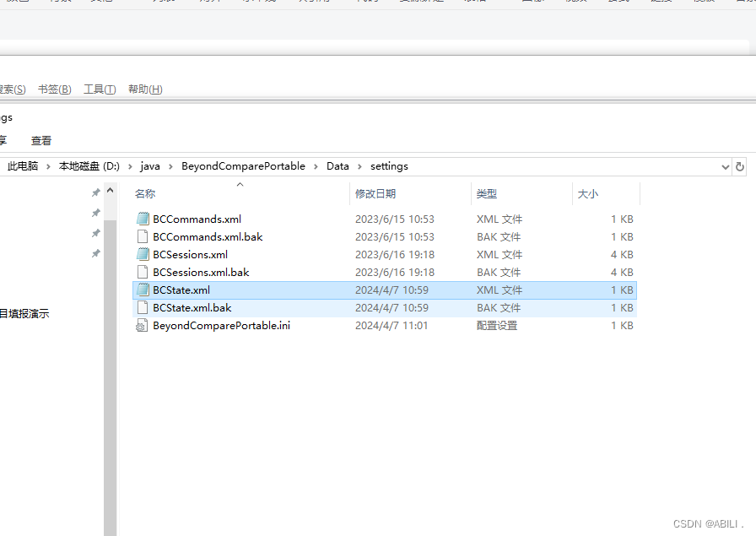This screenshot has width=756, height=536.
Task: Go to 本地磁盘 (D:) in breadcrumb
Action: pyautogui.click(x=89, y=166)
